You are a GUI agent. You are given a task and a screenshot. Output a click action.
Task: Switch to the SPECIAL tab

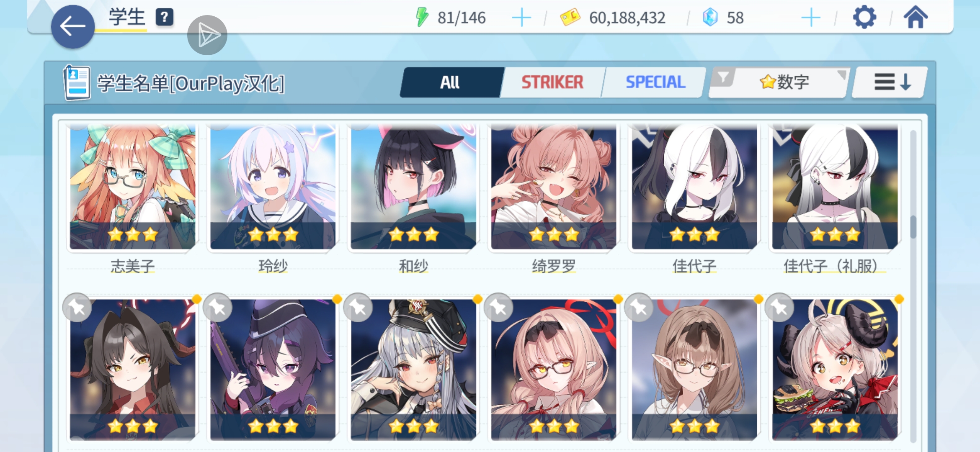(655, 82)
